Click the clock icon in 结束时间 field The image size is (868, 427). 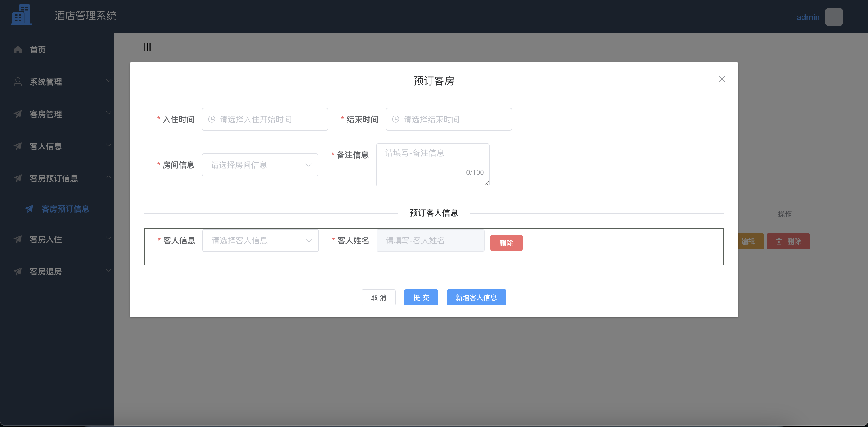pos(395,119)
